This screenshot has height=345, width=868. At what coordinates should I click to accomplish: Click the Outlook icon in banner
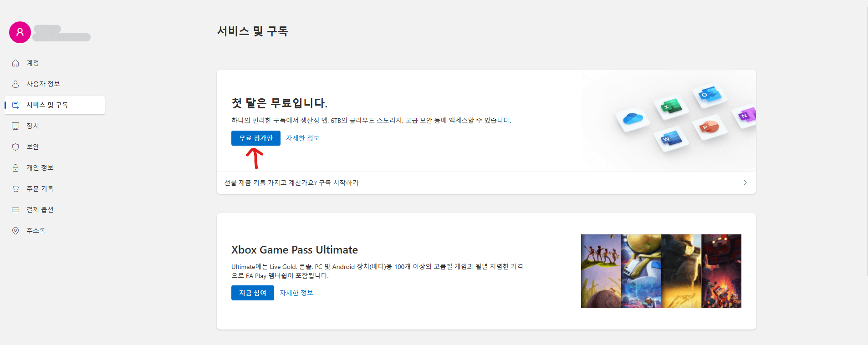point(710,95)
